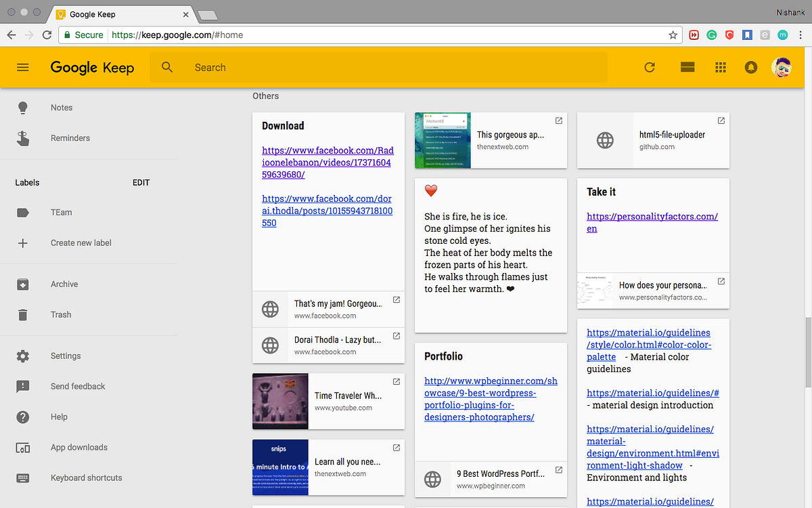This screenshot has height=508, width=812.
Task: Open notifications bell
Action: click(x=751, y=67)
